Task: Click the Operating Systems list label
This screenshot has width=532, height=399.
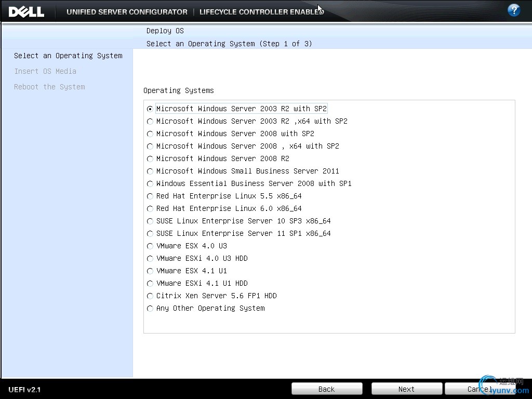Action: point(179,90)
